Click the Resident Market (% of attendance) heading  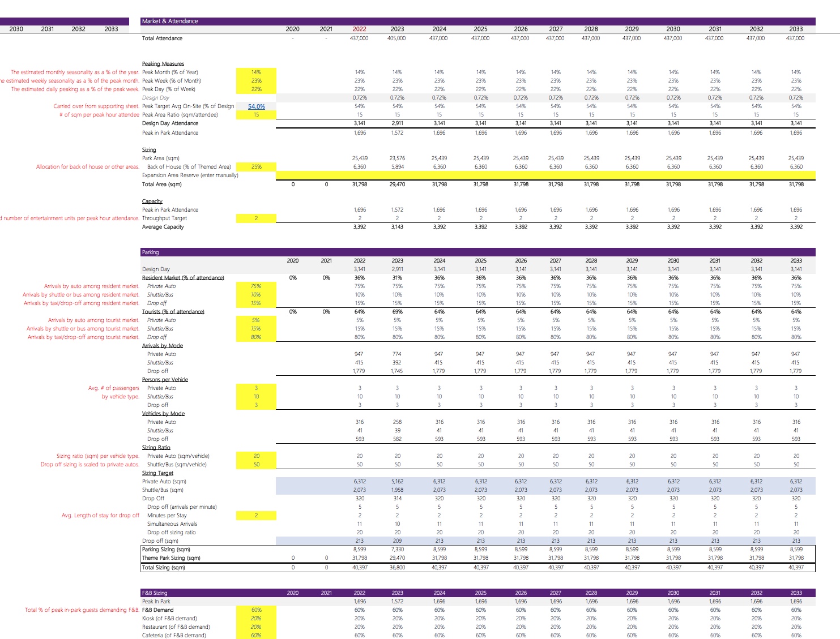coord(183,278)
